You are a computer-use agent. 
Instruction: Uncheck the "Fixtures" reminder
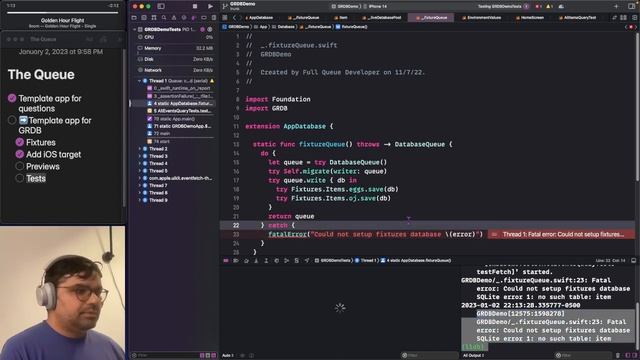pyautogui.click(x=20, y=142)
